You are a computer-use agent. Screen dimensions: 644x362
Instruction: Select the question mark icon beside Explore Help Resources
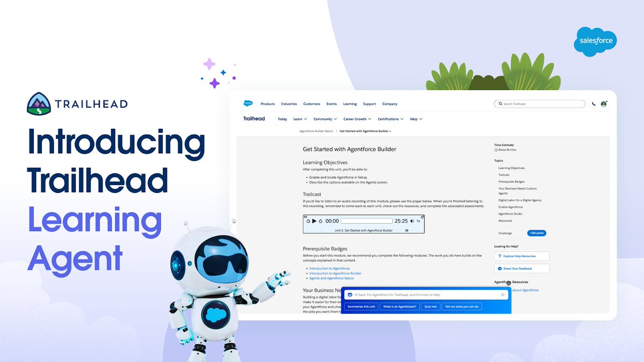pos(500,256)
